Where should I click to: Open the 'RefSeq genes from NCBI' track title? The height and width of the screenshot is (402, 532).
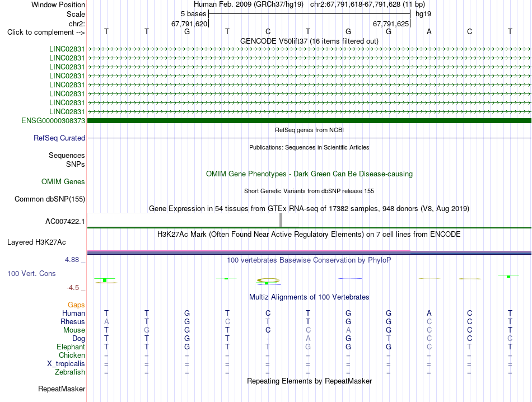[x=309, y=130]
